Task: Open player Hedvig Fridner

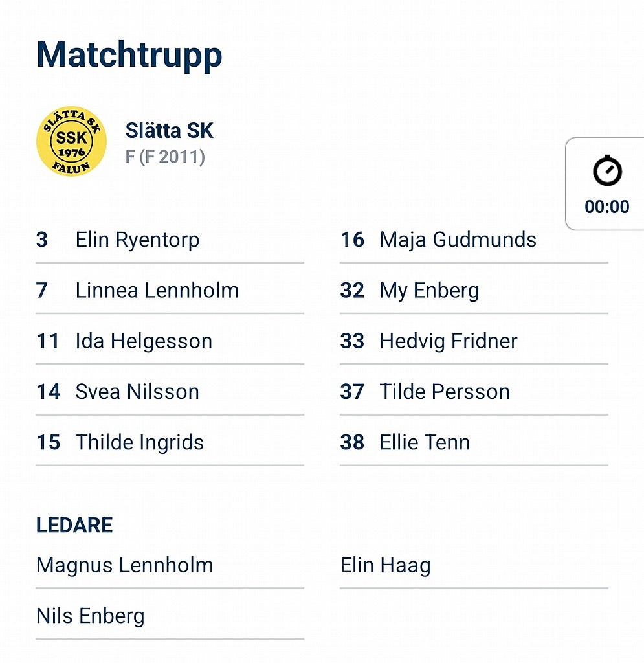Action: pos(474,341)
